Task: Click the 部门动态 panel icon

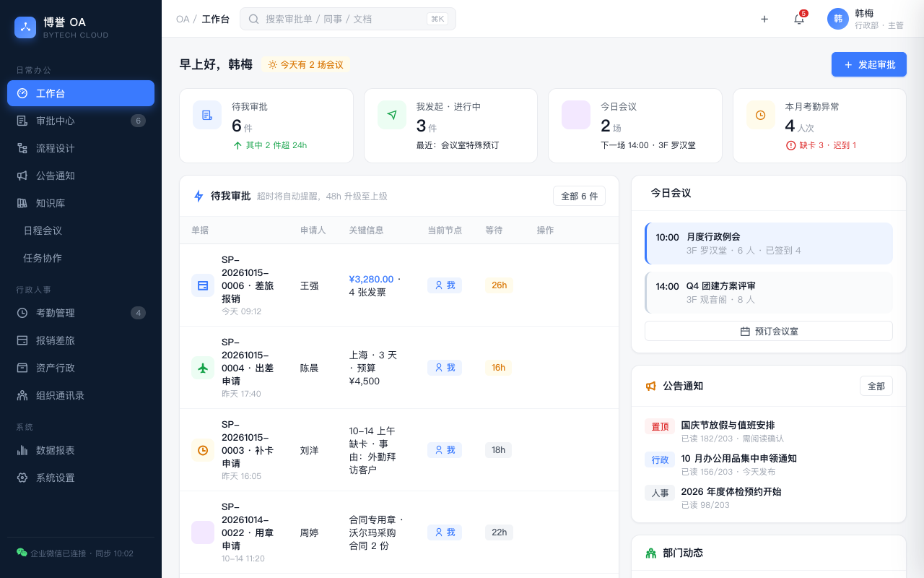Action: (651, 553)
